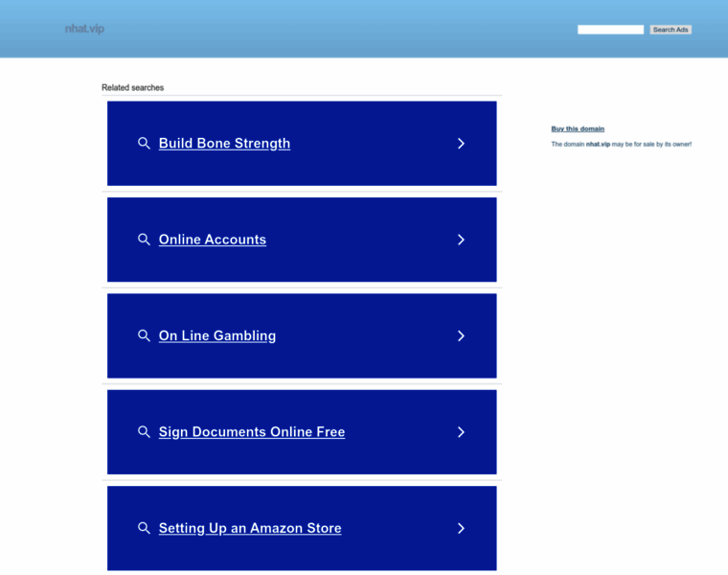The height and width of the screenshot is (575, 728).
Task: Open the Build Bone Strength link
Action: coord(224,144)
